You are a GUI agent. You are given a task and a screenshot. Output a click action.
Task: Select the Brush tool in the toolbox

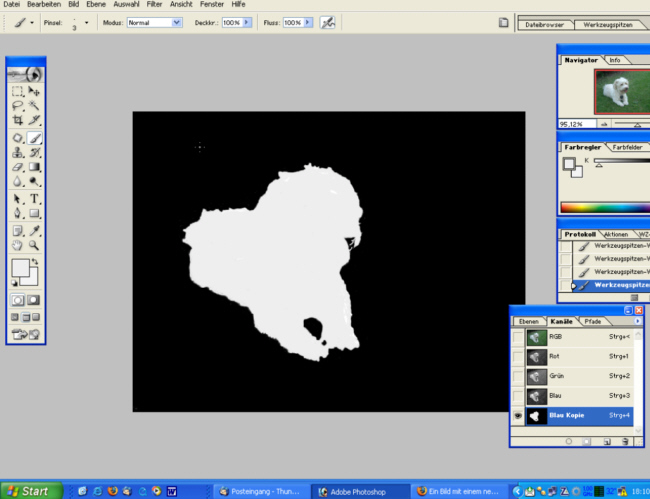(x=35, y=137)
